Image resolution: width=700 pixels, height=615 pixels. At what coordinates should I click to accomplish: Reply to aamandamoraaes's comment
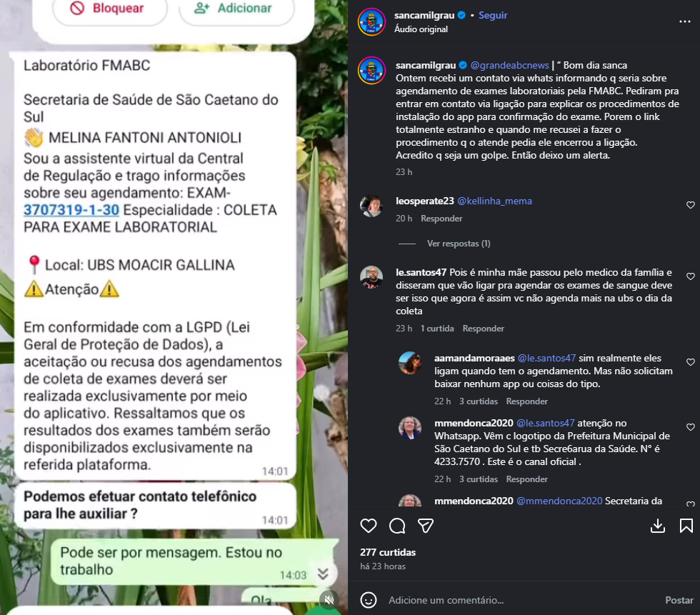[x=527, y=401]
